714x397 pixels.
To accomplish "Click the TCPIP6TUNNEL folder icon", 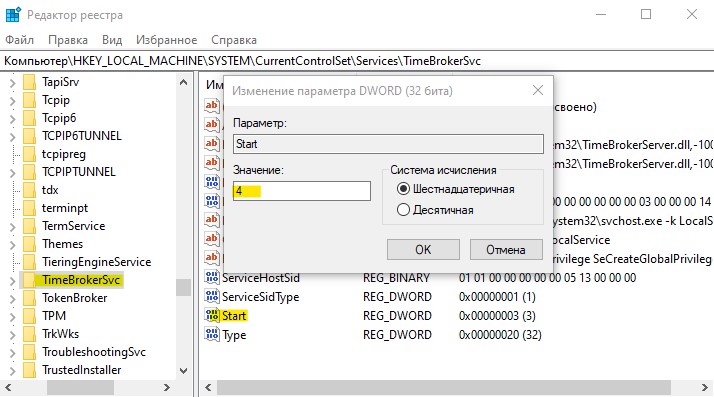I will tap(29, 136).
